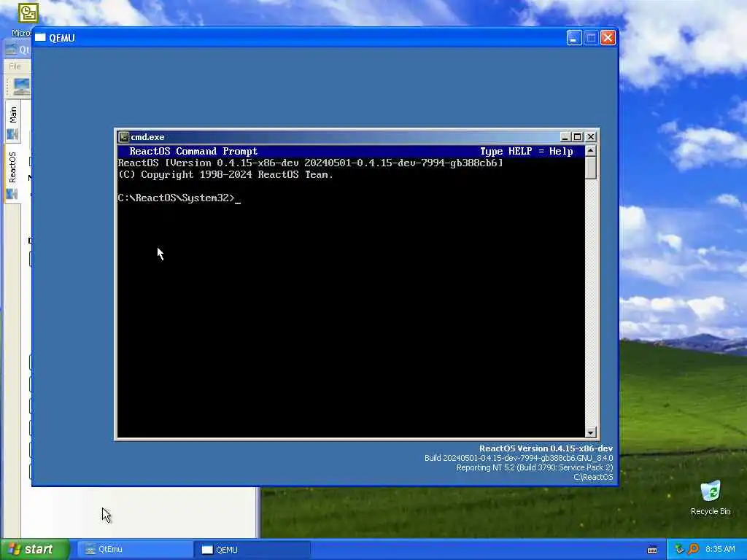
Task: Click the 'ReactOS Version 0.4.15-x86-dev' desktop watermark text
Action: pos(546,448)
